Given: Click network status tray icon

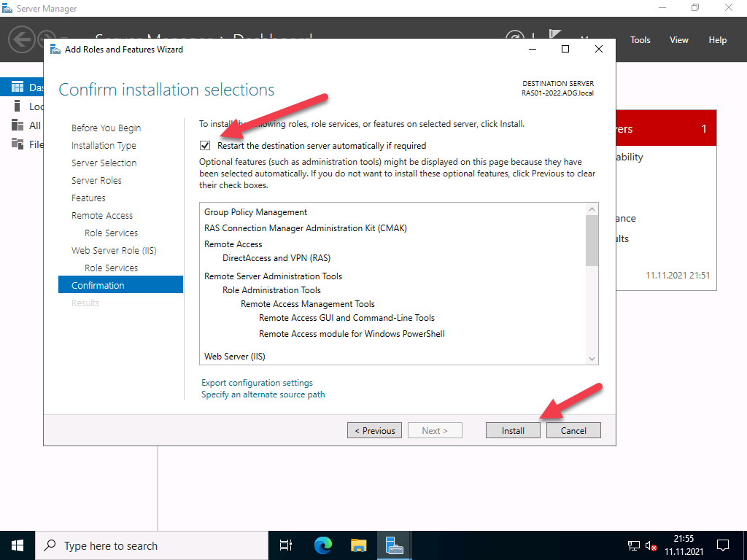Looking at the screenshot, I should click(x=634, y=545).
